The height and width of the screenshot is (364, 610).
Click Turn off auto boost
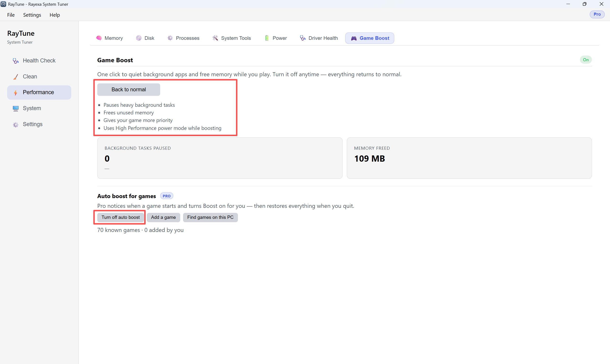[x=121, y=217]
